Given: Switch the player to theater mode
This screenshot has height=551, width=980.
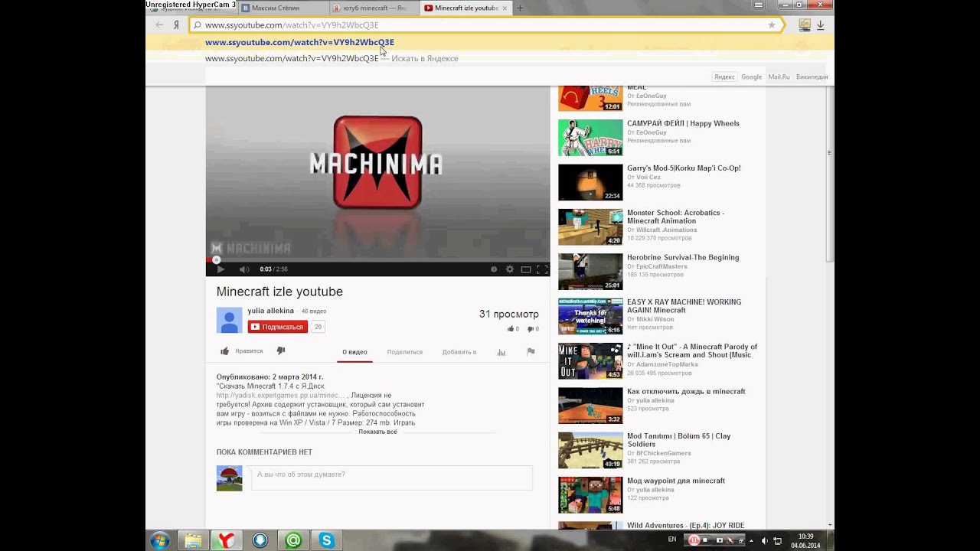Looking at the screenshot, I should (x=526, y=269).
